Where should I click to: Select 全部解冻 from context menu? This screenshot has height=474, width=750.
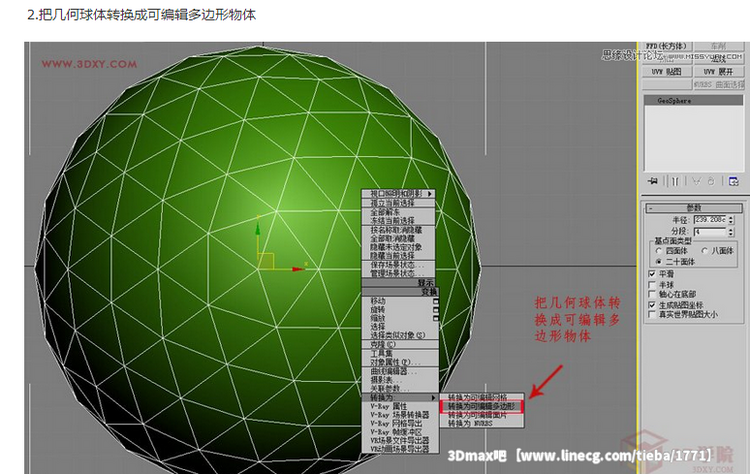click(x=398, y=212)
